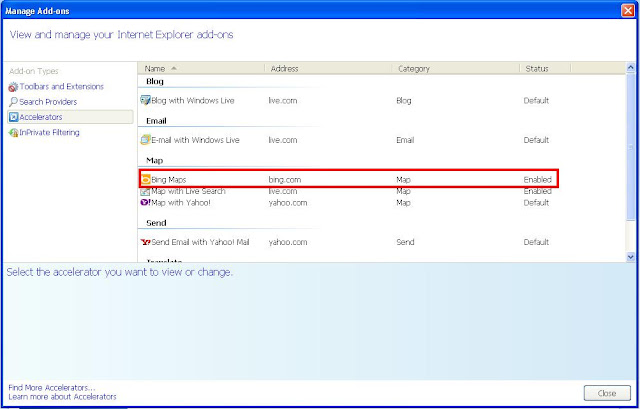The width and height of the screenshot is (640, 409).
Task: Click the Email group heading
Action: [x=156, y=121]
